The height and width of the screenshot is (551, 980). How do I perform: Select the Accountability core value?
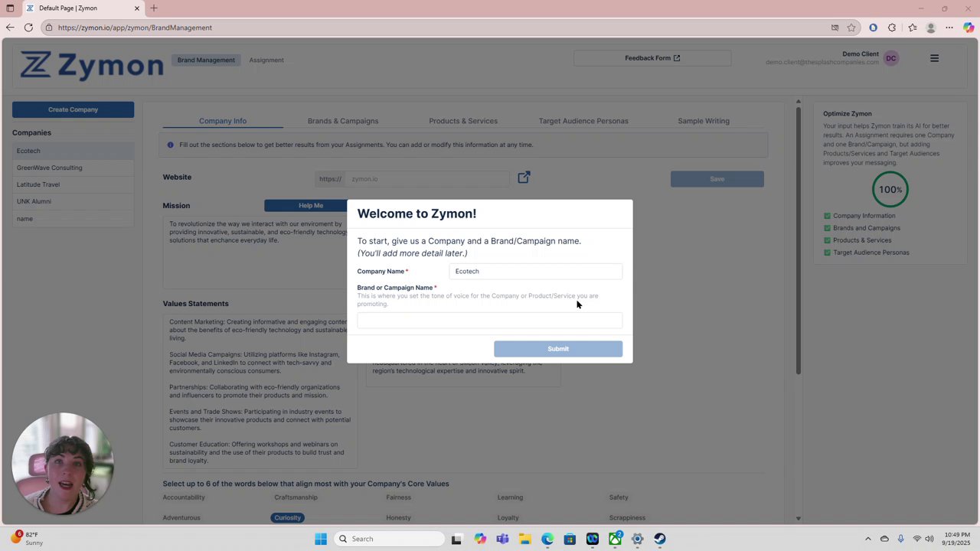pos(184,497)
